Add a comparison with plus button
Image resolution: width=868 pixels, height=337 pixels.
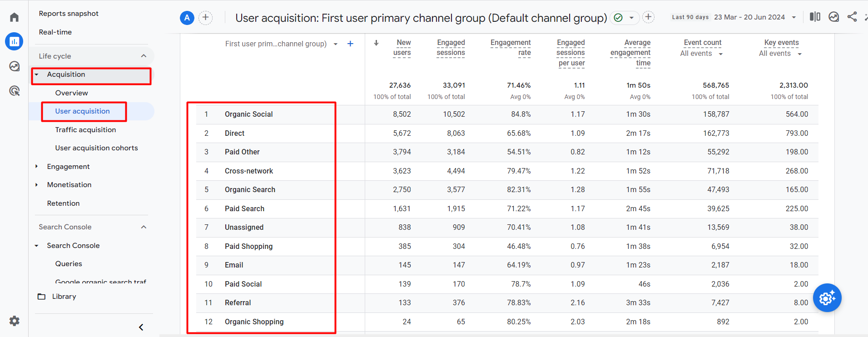click(205, 18)
